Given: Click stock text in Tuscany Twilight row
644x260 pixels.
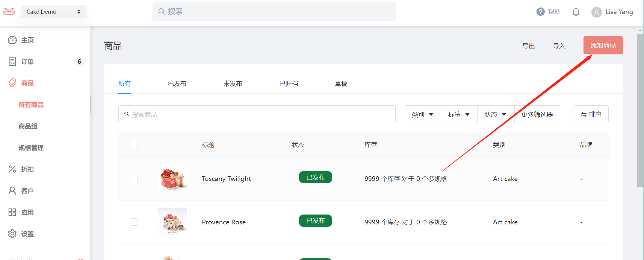Looking at the screenshot, I should tap(406, 179).
